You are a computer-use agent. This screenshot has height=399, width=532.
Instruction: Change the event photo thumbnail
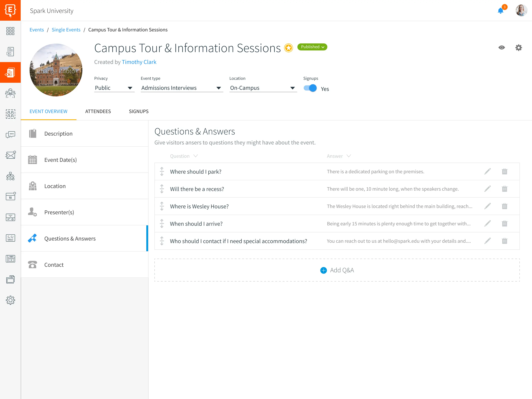click(x=56, y=70)
